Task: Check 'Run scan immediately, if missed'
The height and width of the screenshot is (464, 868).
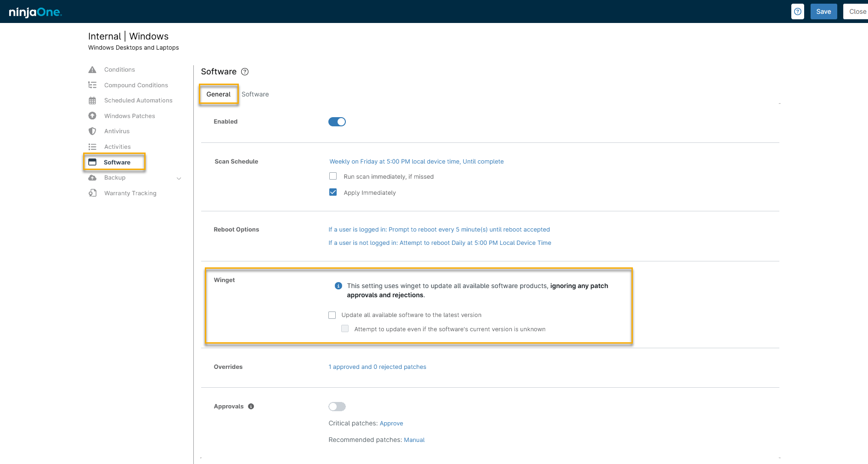Action: pos(333,176)
